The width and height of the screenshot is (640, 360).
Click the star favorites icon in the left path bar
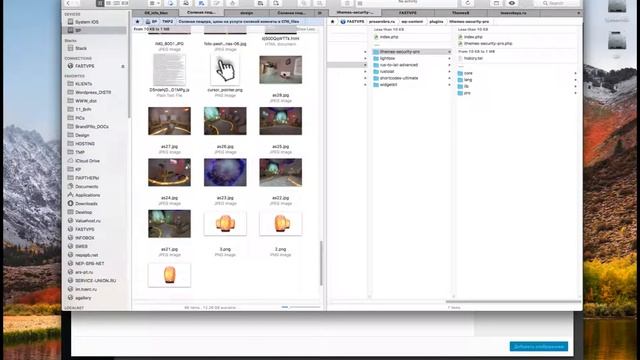tap(138, 21)
